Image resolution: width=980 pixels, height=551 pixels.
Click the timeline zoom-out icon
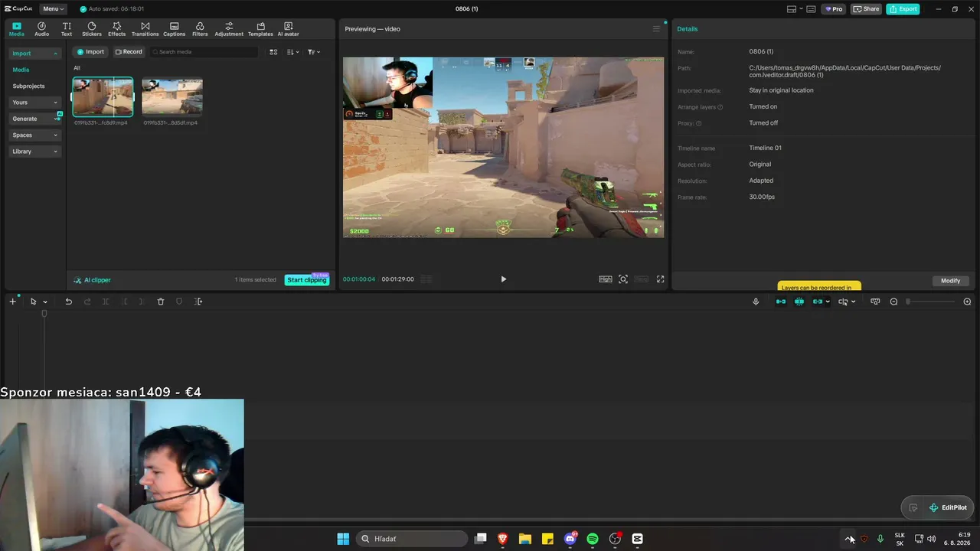pos(893,302)
